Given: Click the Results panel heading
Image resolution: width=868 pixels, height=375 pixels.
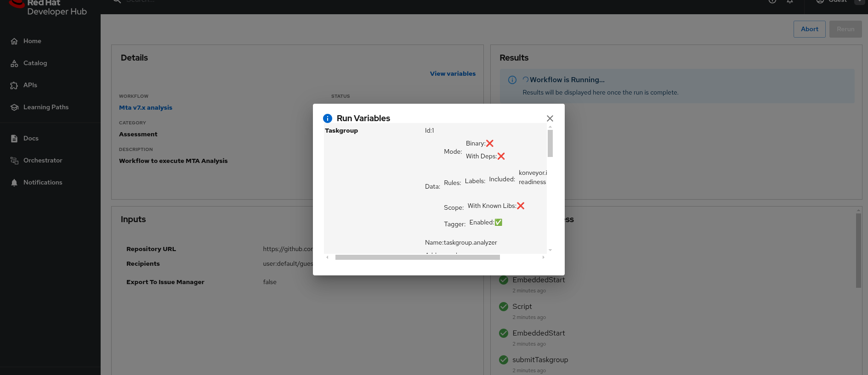Looking at the screenshot, I should coord(514,58).
